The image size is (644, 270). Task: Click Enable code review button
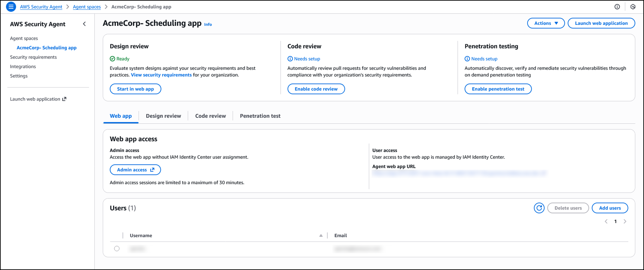316,89
